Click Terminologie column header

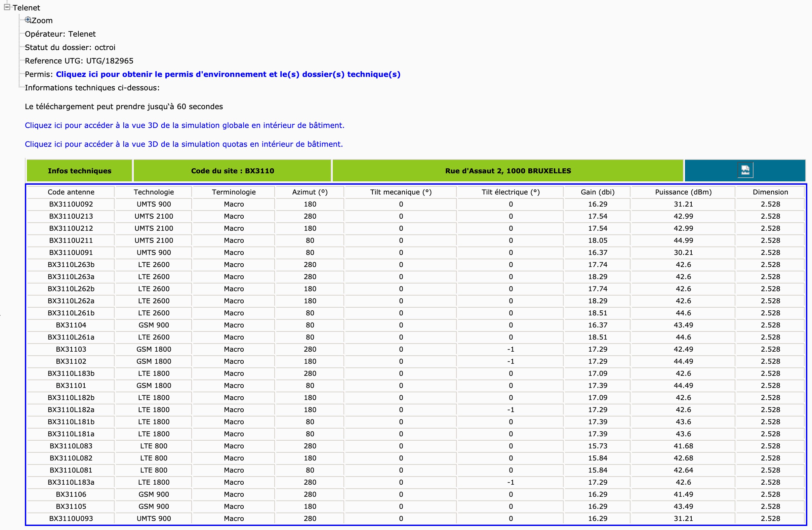point(234,192)
